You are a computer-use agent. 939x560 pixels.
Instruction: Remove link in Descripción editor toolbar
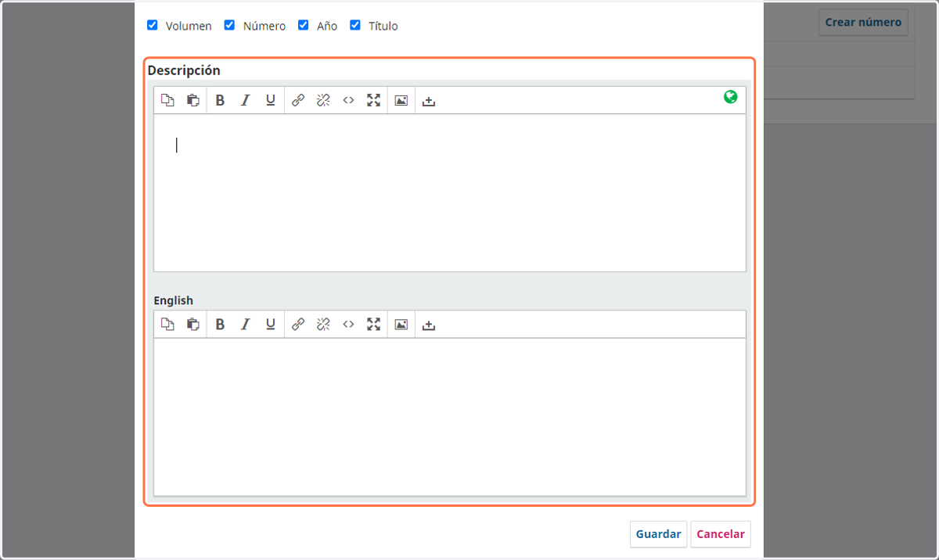(323, 100)
